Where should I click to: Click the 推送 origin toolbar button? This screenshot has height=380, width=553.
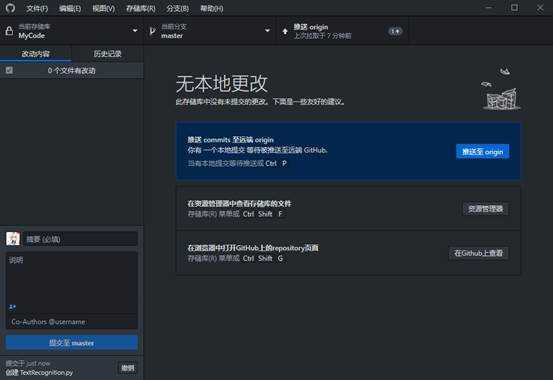click(342, 31)
